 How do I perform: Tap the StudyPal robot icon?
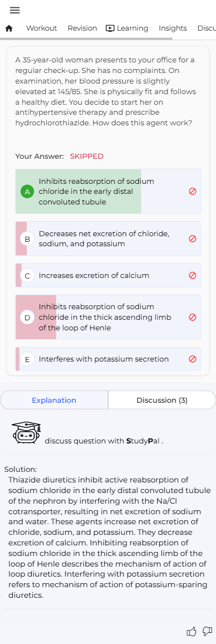click(27, 433)
